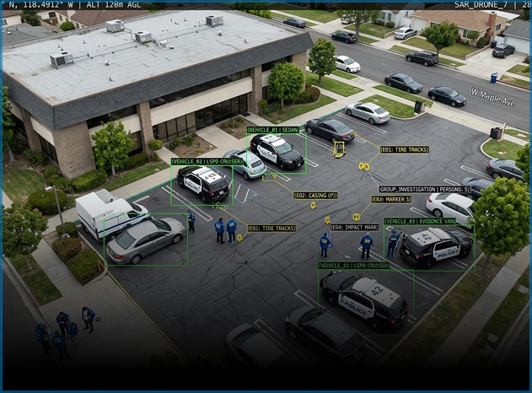The width and height of the screenshot is (532, 393).
Task: Select the large yellow evidence placard near sedan
Action: coord(339,150)
